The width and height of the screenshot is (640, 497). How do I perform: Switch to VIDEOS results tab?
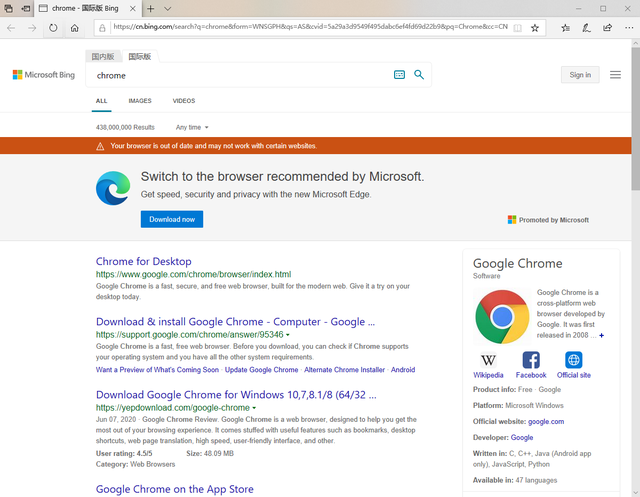[184, 101]
